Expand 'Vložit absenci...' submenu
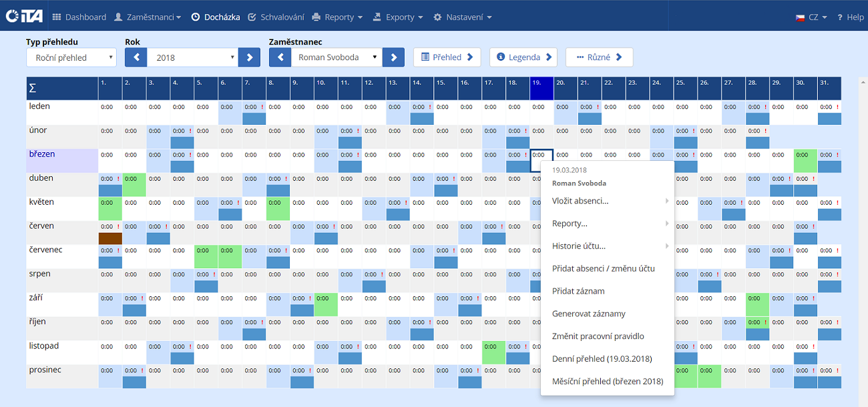Image resolution: width=868 pixels, height=407 pixels. click(580, 201)
